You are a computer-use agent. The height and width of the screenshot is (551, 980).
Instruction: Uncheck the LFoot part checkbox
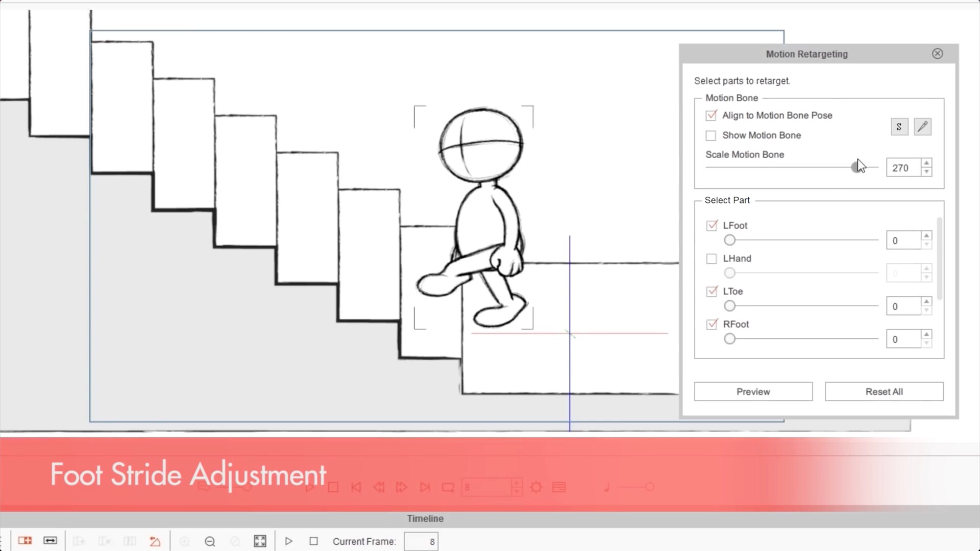[712, 226]
